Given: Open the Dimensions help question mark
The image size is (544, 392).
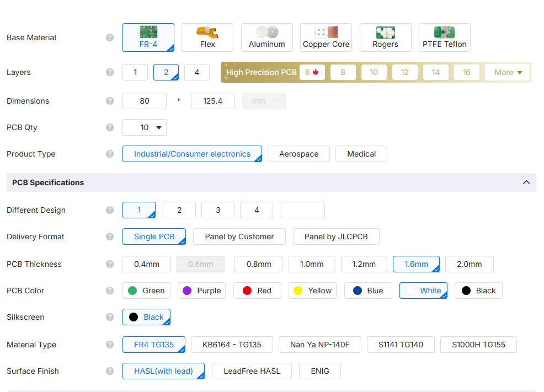Looking at the screenshot, I should 110,101.
